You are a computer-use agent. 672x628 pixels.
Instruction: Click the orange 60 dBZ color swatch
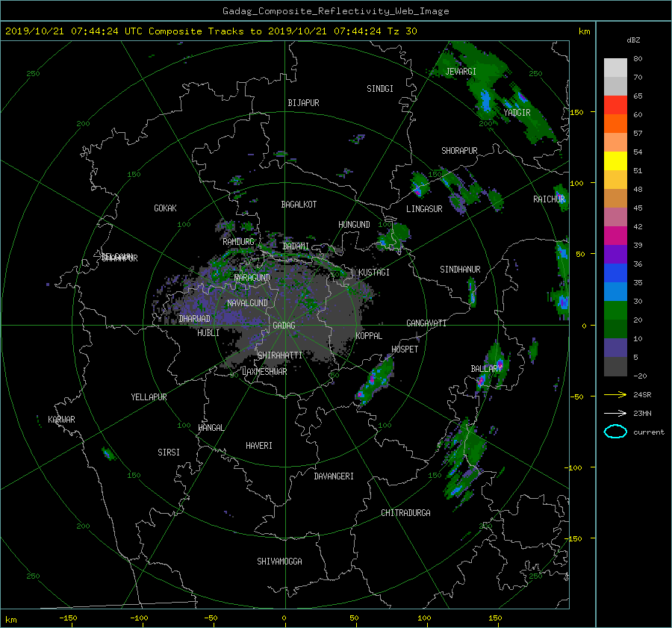tap(615, 123)
